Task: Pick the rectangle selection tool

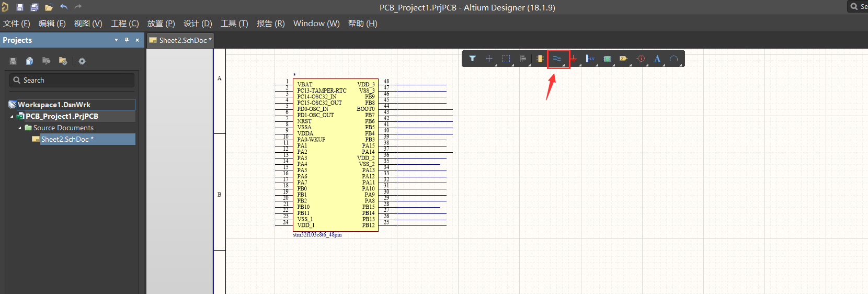Action: coord(506,59)
